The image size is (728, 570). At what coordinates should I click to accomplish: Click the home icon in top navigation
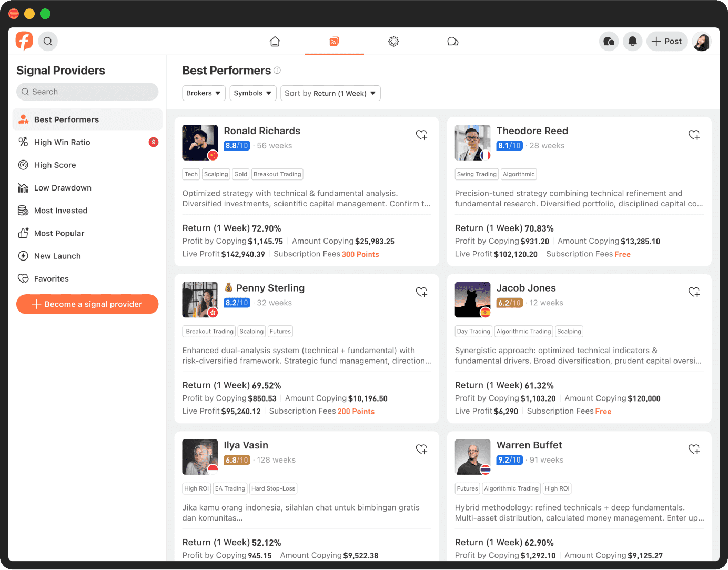pyautogui.click(x=275, y=42)
